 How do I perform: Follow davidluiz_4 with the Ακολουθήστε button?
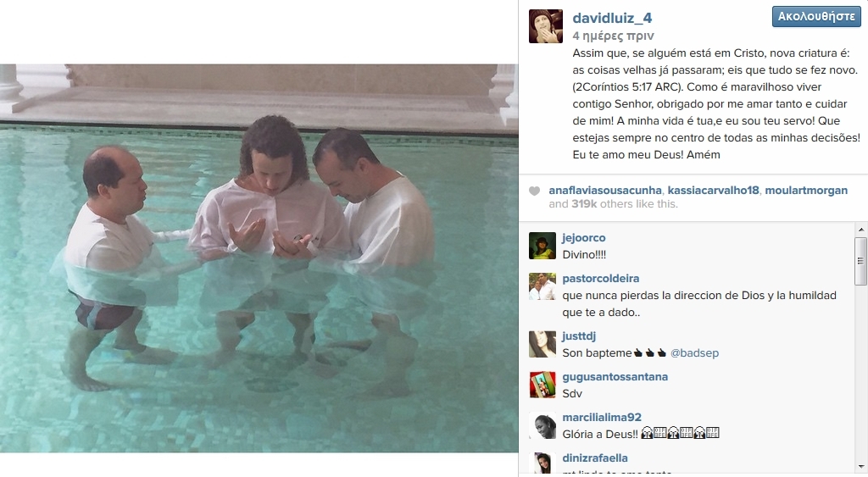(816, 17)
